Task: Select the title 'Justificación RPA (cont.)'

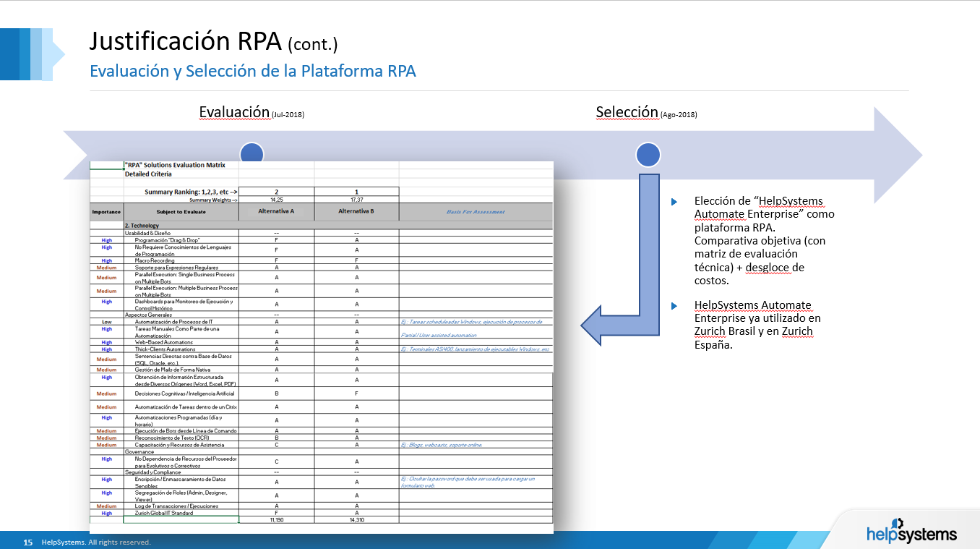Action: tap(213, 42)
